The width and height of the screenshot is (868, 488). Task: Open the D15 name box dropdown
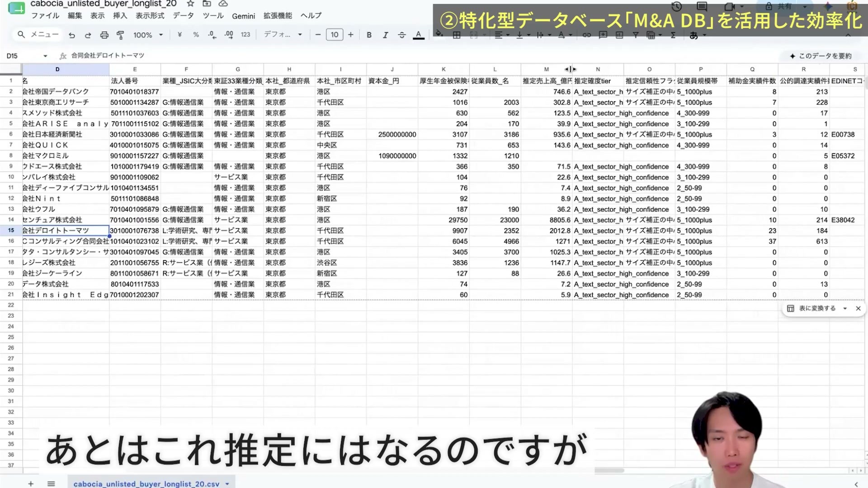click(x=45, y=56)
